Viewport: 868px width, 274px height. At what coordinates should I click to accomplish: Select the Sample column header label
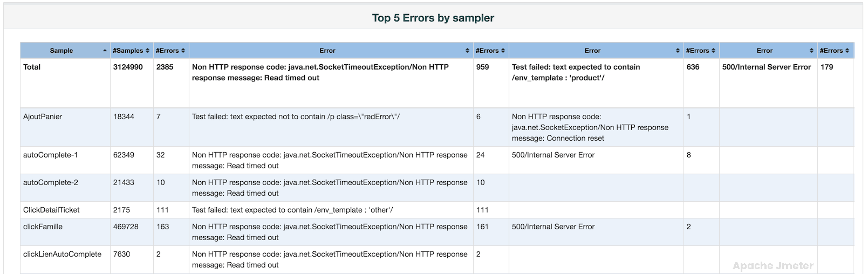tap(61, 51)
